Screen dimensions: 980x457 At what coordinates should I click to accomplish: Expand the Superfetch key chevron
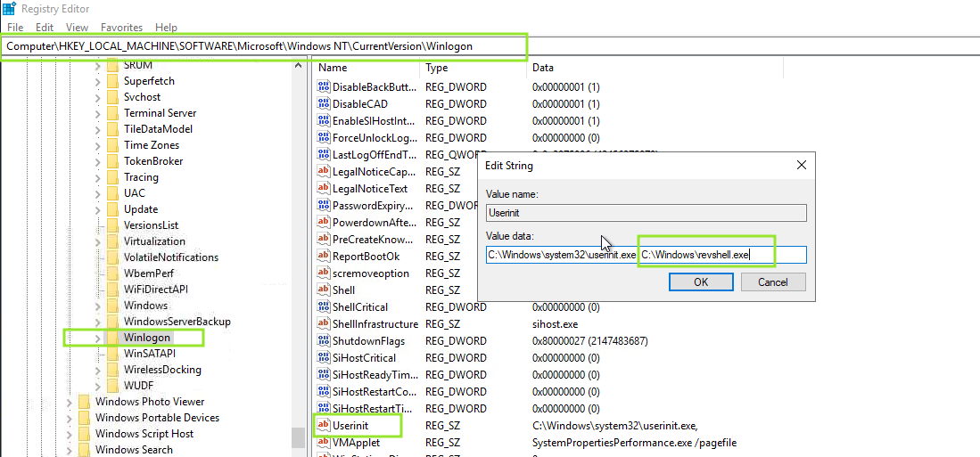pyautogui.click(x=97, y=81)
